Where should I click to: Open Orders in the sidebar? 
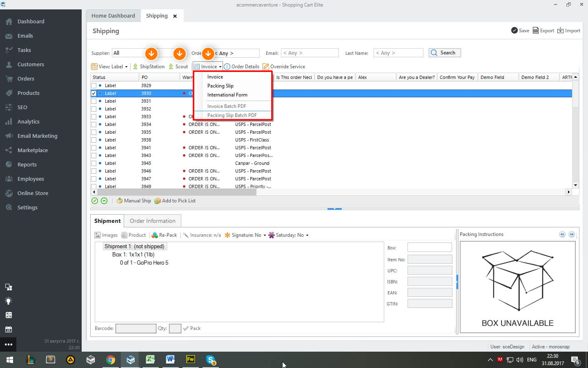point(26,79)
